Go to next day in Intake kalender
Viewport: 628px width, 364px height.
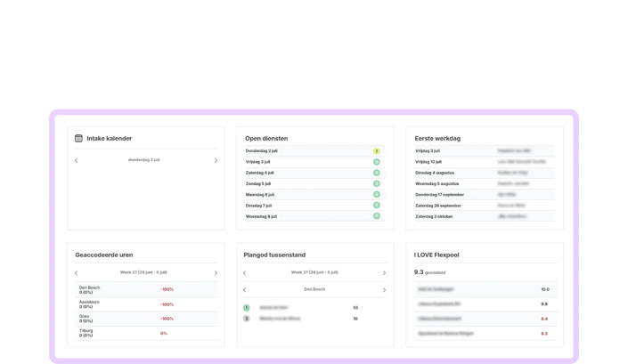pos(216,160)
